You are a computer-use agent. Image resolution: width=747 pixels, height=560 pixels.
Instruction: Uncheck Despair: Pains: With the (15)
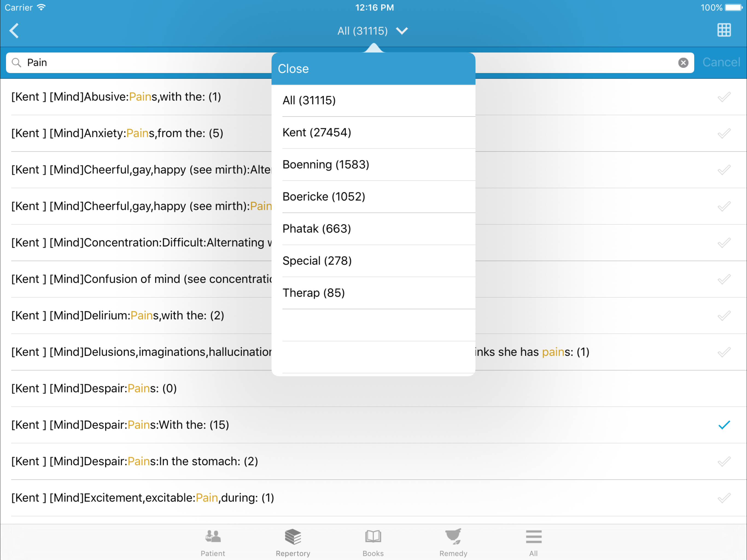(x=724, y=425)
